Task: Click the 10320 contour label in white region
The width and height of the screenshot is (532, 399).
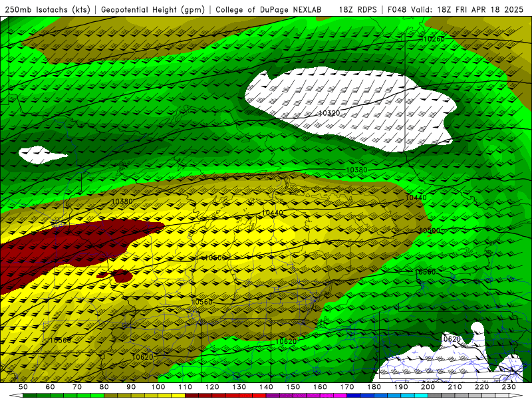Action: point(329,113)
